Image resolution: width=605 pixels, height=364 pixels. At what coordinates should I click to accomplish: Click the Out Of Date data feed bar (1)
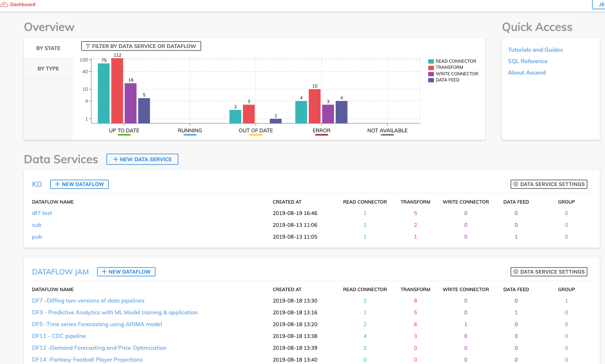point(276,121)
